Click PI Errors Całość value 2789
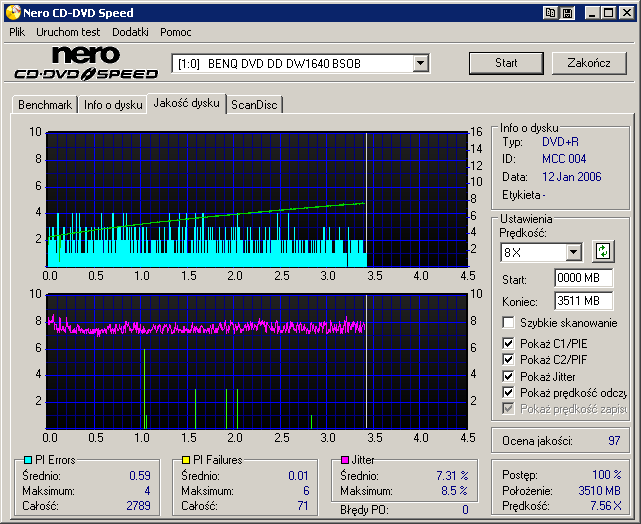 pyautogui.click(x=138, y=506)
